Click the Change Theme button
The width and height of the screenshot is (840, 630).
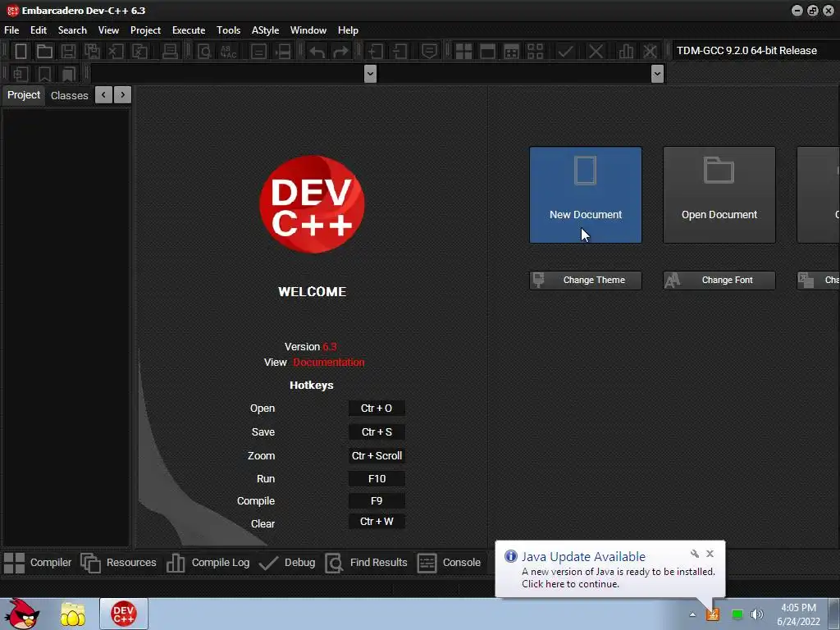click(586, 281)
